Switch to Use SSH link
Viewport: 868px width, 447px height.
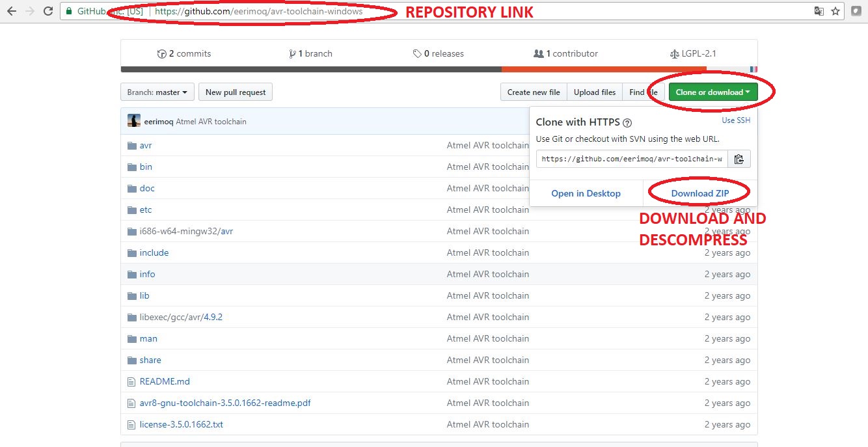[736, 120]
